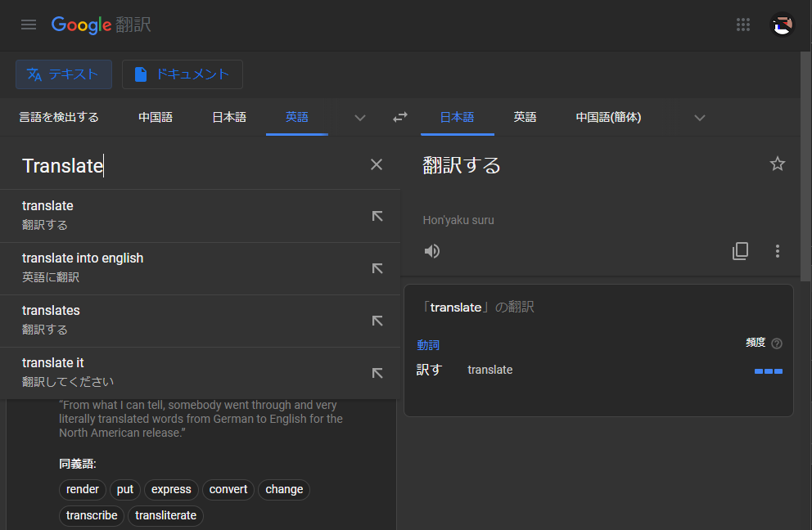
Task: Select 英語 as target language
Action: 525,117
